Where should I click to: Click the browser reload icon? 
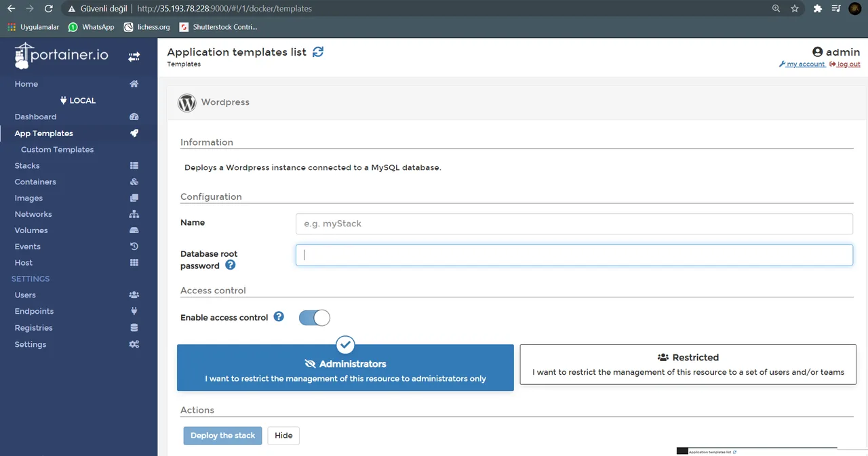point(48,9)
